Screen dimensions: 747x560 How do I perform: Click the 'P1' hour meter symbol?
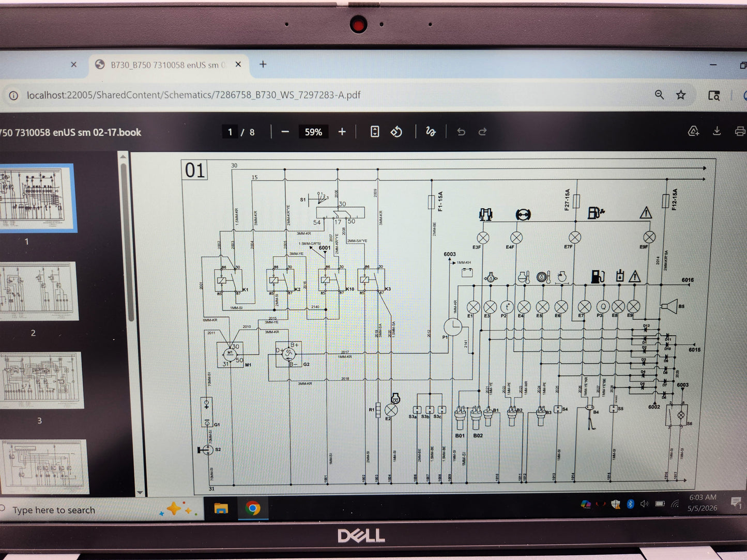coord(453,327)
